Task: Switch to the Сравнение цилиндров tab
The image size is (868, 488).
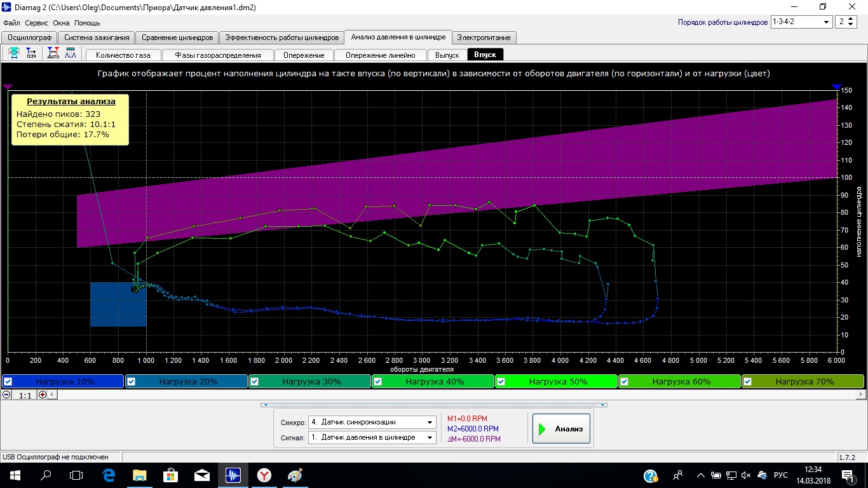Action: (x=177, y=37)
